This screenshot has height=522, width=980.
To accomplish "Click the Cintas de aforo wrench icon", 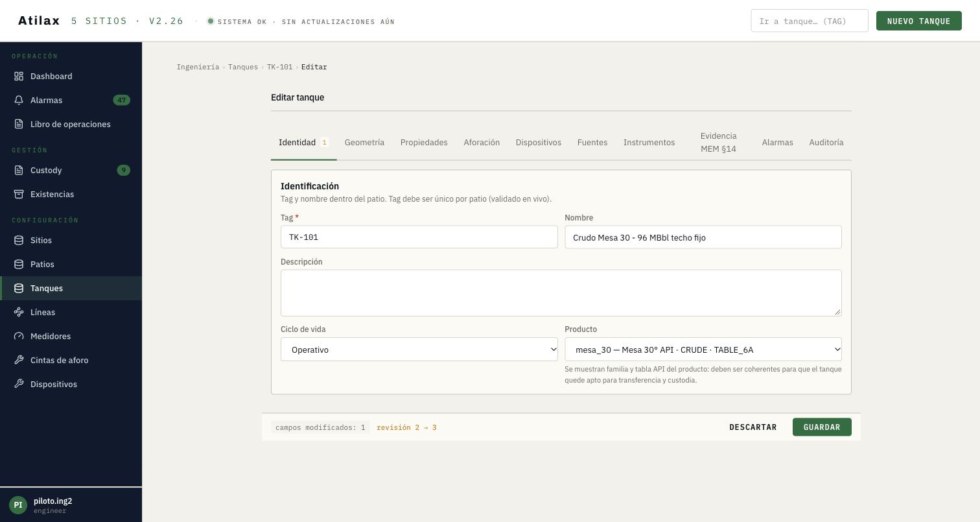I will coord(19,361).
